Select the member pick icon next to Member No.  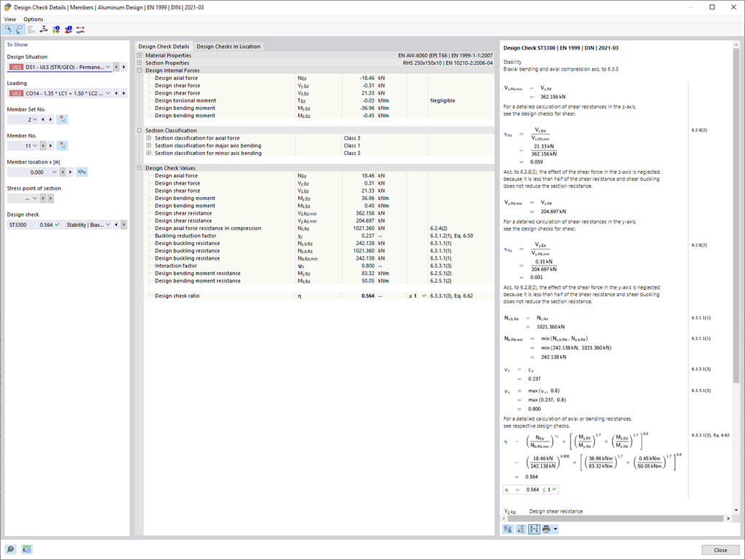tap(61, 145)
